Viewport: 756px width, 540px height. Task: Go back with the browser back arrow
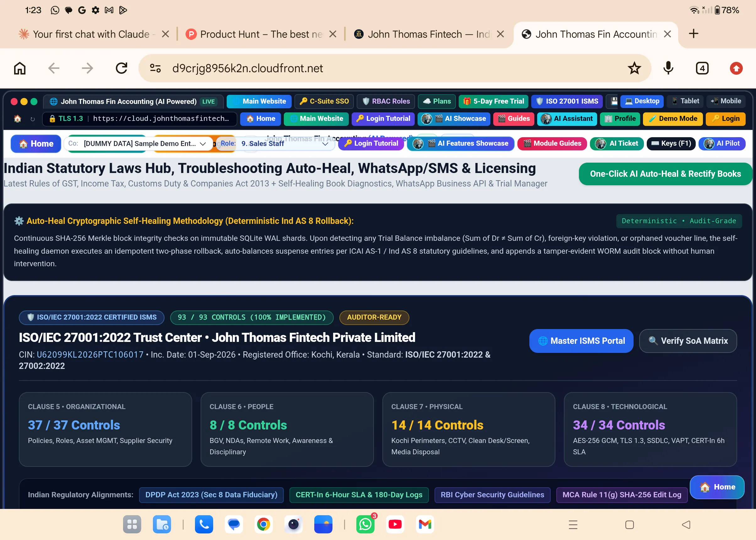point(53,68)
